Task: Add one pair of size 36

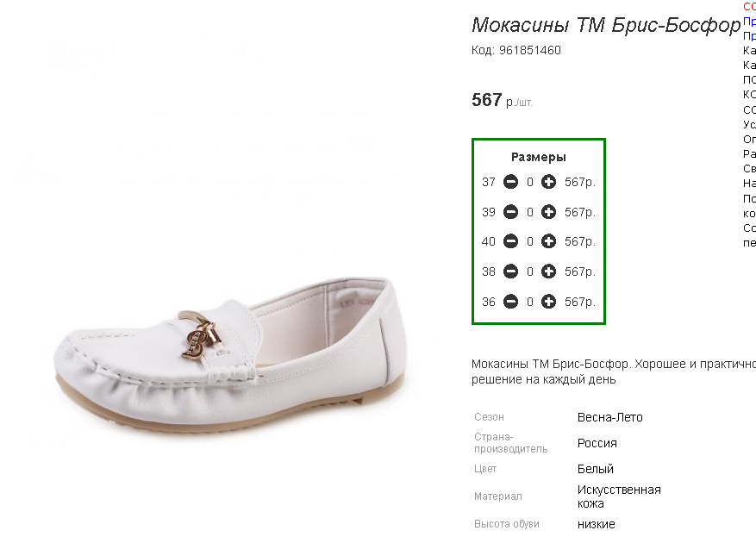Action: 548,302
